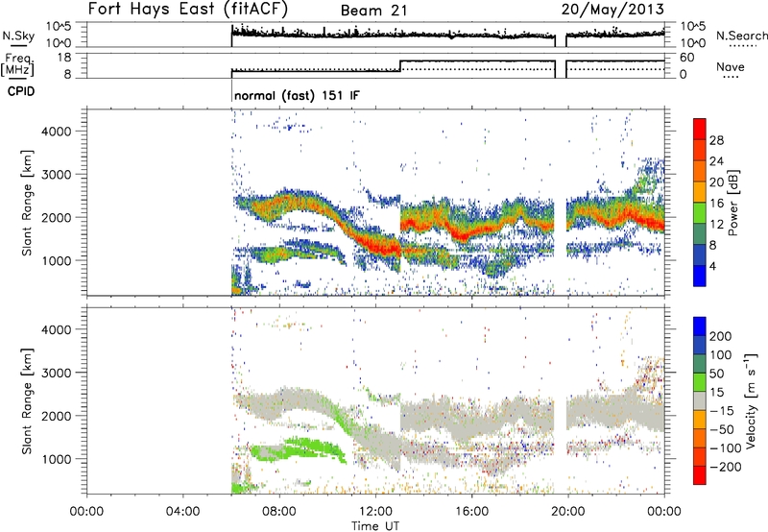This screenshot has height=532, width=768.
Task: Click the date '20/May/2013'
Action: coord(612,10)
